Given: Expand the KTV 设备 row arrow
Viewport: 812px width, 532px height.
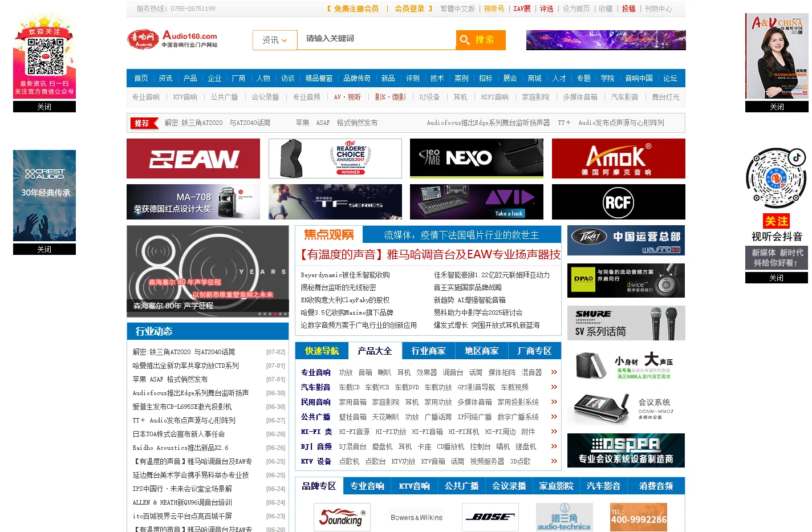Looking at the screenshot, I should [554, 461].
